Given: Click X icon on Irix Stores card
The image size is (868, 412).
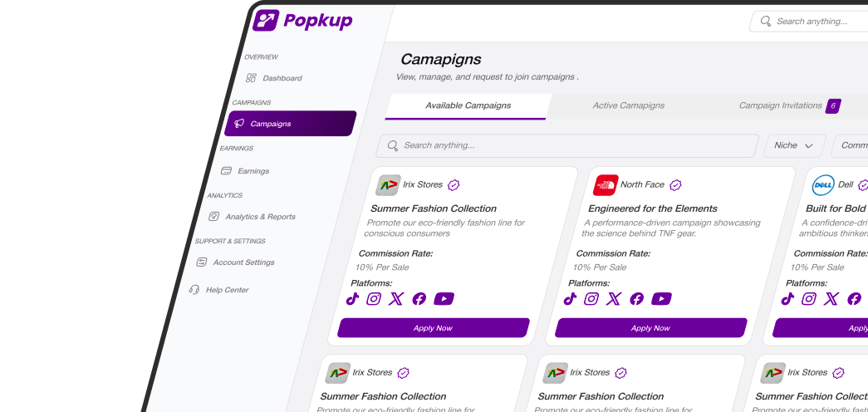Looking at the screenshot, I should [396, 299].
